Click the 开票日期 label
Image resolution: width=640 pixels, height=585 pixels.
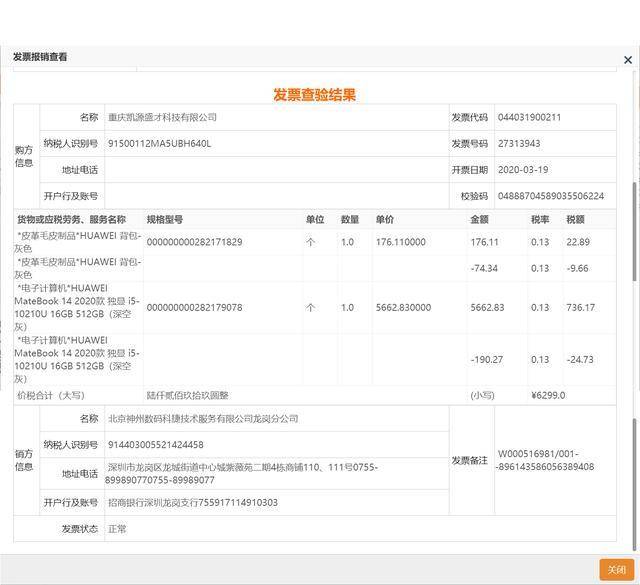tap(469, 170)
